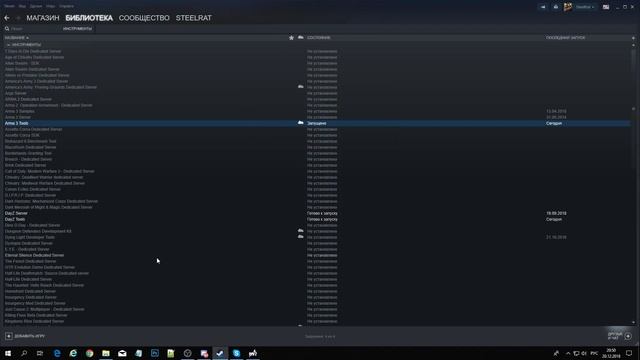Switch to БИБЛИОТЕКА tab
Screen dimensions: 640x360
click(x=89, y=18)
